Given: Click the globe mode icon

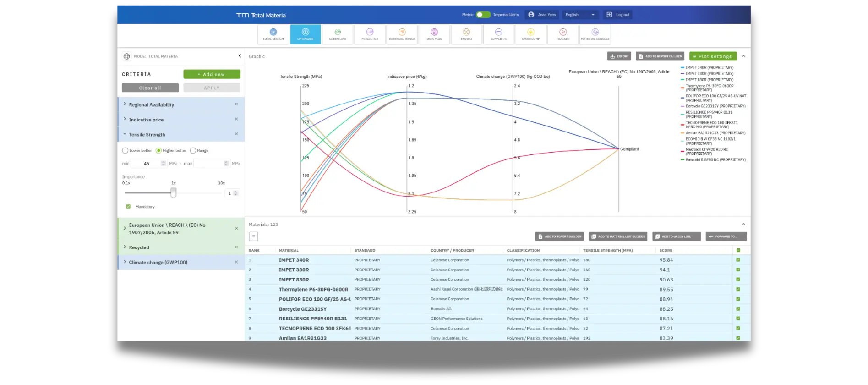Looking at the screenshot, I should (x=126, y=56).
